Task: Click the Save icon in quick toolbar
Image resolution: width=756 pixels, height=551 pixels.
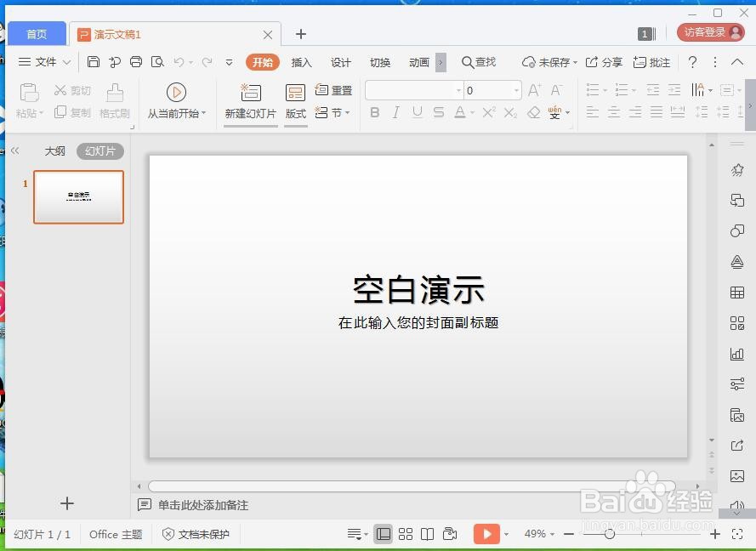Action: [93, 62]
